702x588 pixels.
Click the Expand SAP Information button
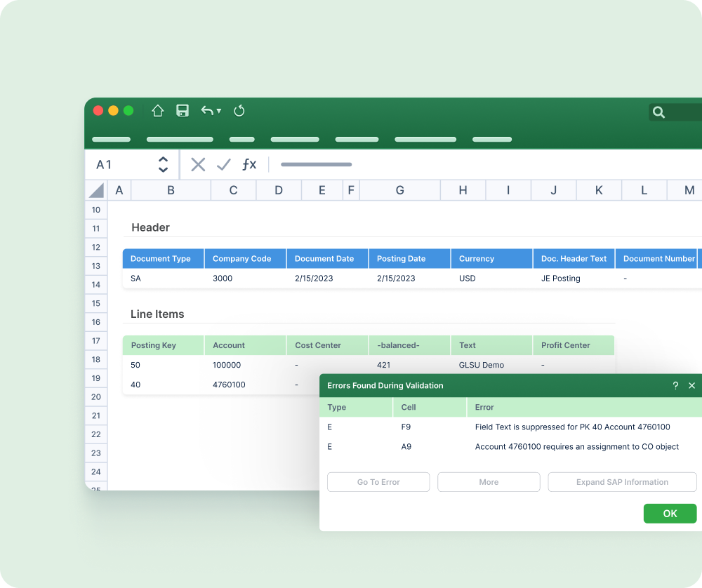pyautogui.click(x=622, y=482)
